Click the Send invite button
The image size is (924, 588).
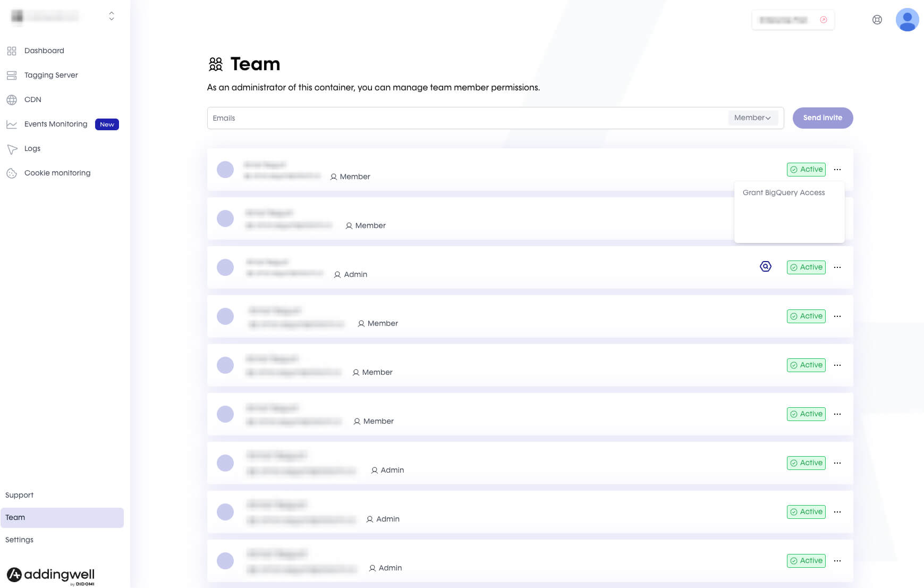pos(823,118)
